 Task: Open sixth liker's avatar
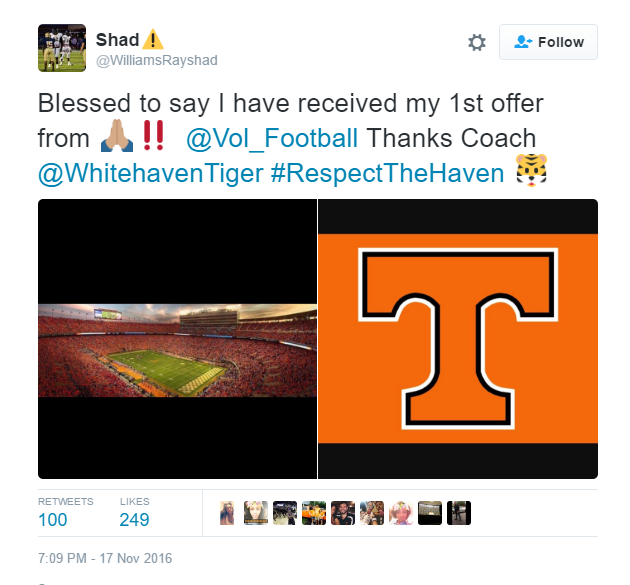tap(372, 513)
